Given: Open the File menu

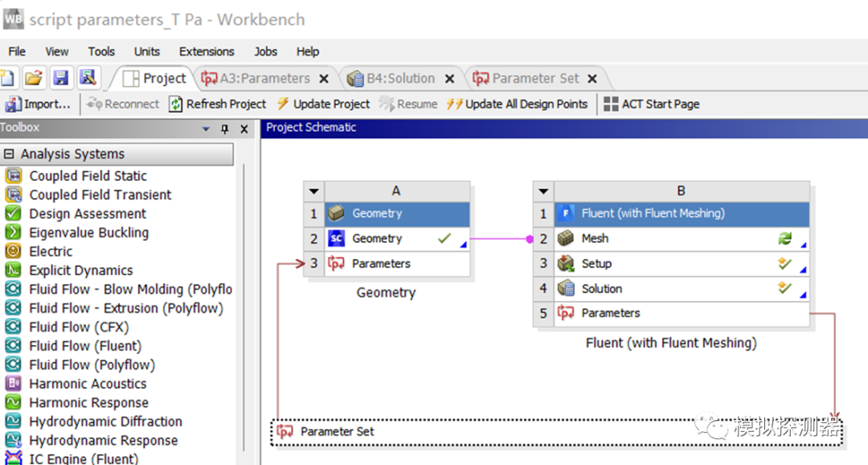Looking at the screenshot, I should pyautogui.click(x=17, y=51).
